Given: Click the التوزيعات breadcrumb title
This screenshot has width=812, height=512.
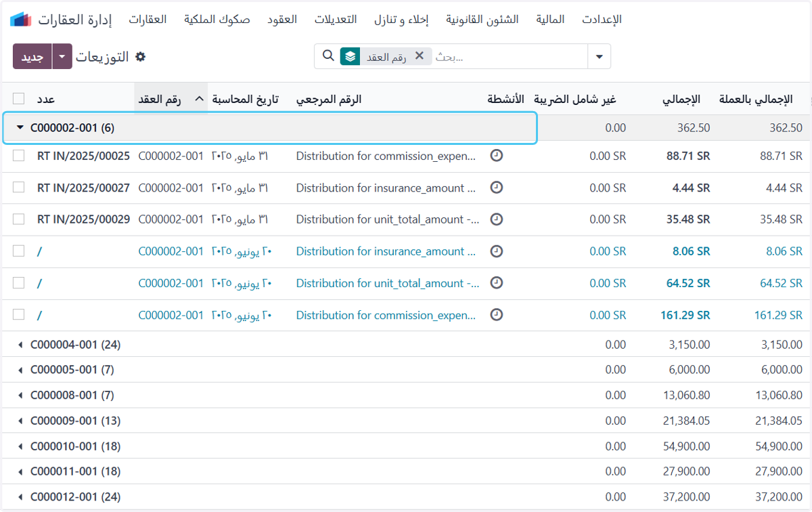Looking at the screenshot, I should [102, 57].
